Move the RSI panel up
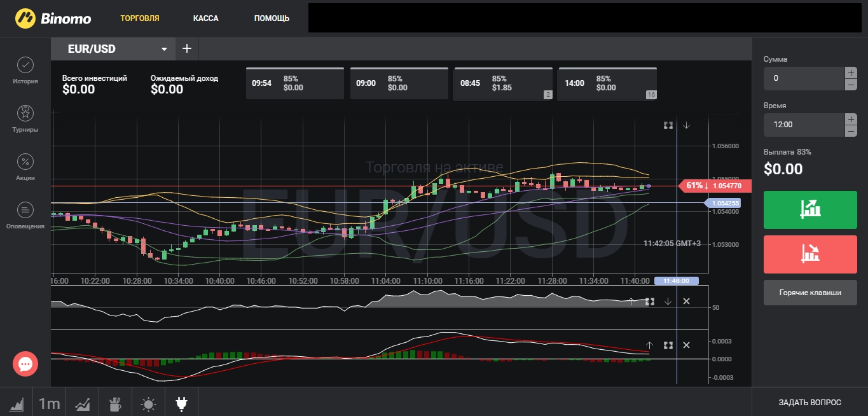The height and width of the screenshot is (416, 868). click(631, 301)
